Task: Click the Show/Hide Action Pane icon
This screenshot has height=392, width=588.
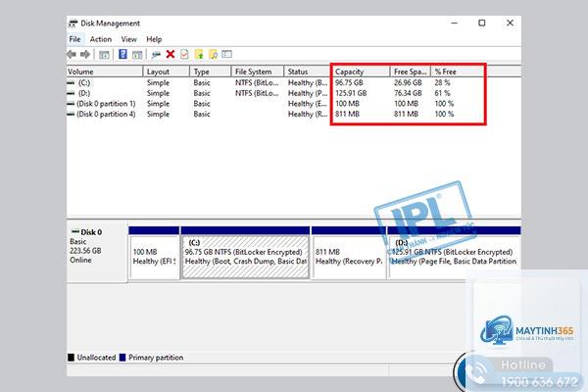Action: click(x=137, y=55)
